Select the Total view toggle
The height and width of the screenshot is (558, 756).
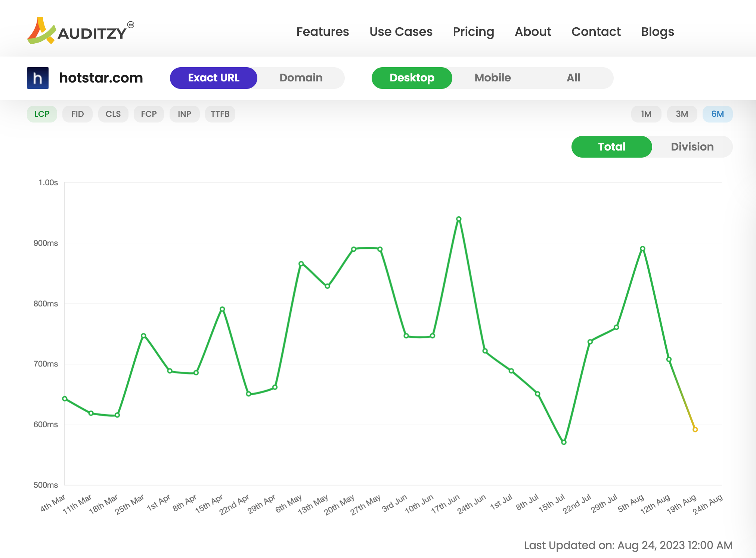[x=612, y=147]
